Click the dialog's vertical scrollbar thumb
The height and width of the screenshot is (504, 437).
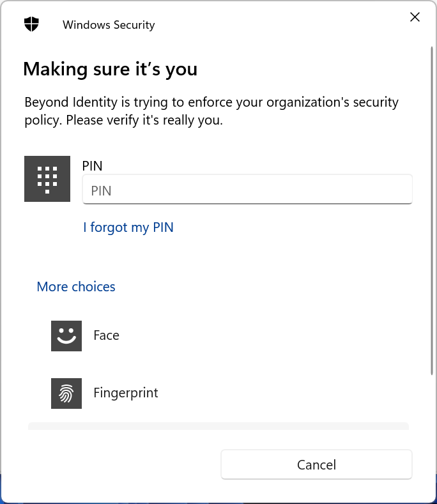[432, 211]
